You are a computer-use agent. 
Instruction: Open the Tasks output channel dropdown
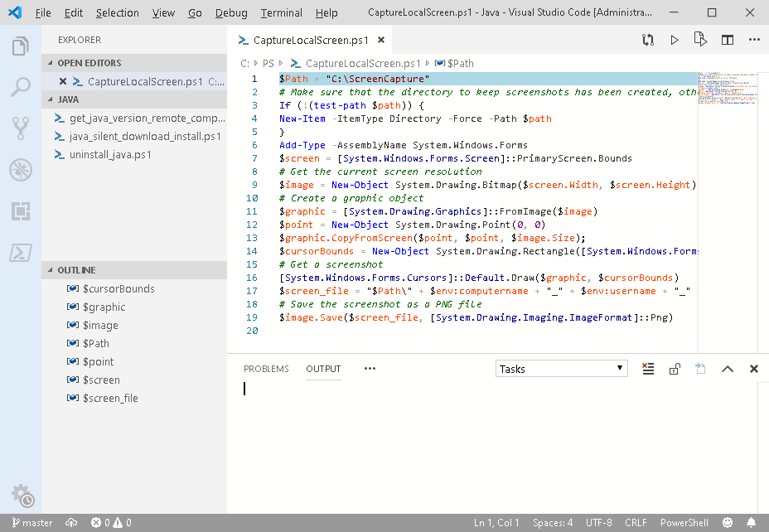click(x=561, y=369)
